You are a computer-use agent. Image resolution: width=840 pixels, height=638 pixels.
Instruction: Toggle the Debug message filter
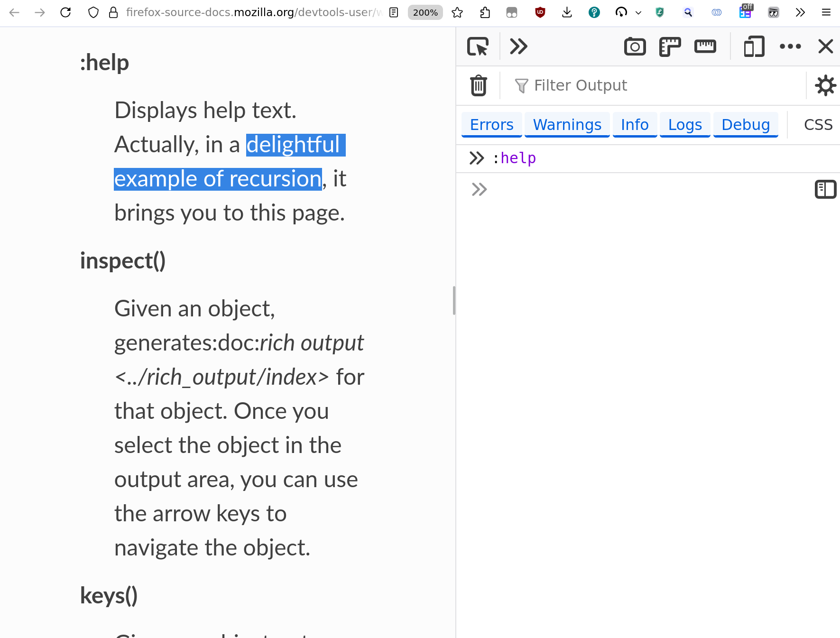click(745, 124)
